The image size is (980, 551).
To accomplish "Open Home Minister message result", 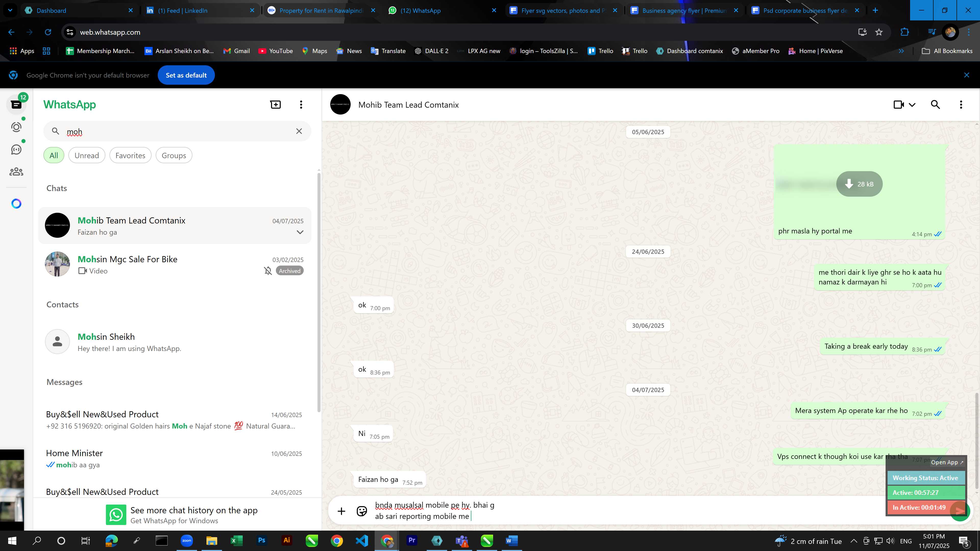I will [x=174, y=459].
